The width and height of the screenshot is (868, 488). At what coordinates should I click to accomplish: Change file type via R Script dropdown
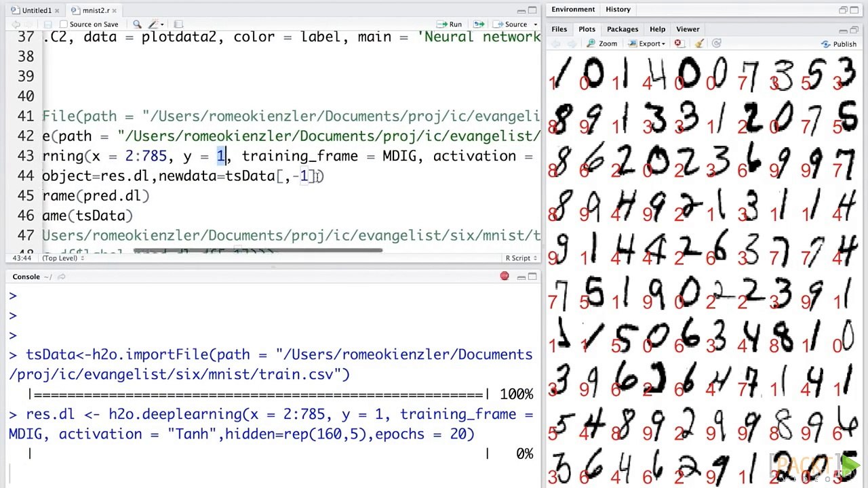(x=521, y=258)
